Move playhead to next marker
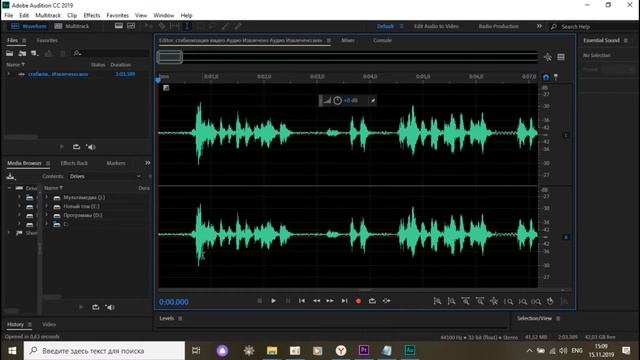 click(x=344, y=301)
